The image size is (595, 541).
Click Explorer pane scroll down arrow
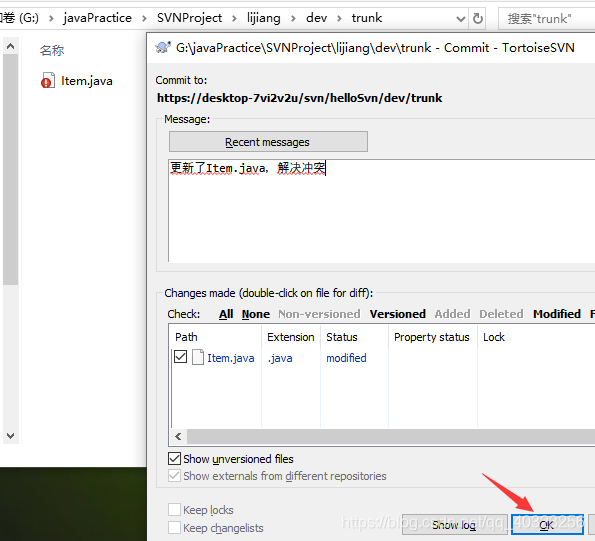click(x=11, y=436)
